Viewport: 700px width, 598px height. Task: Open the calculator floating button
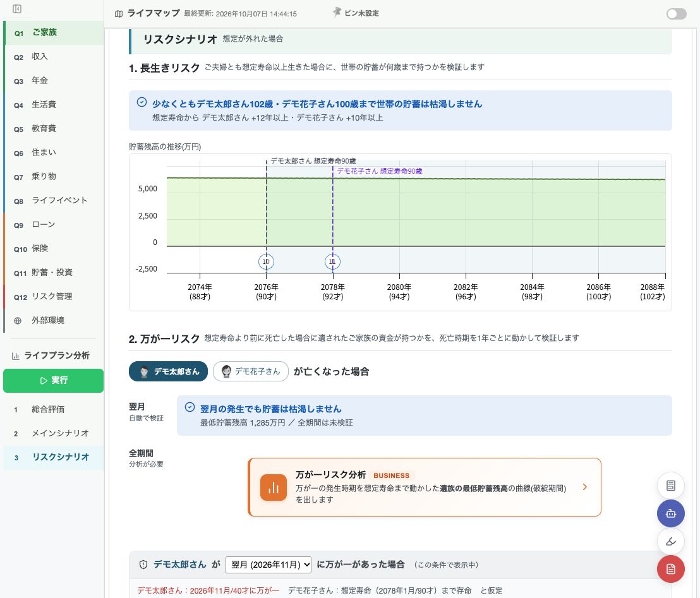pos(670,486)
